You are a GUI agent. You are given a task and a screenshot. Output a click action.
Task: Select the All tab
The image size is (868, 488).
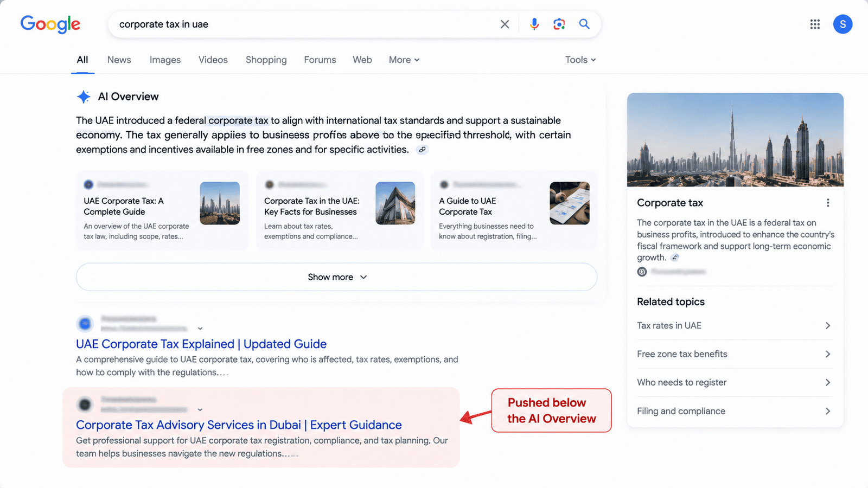coord(82,60)
